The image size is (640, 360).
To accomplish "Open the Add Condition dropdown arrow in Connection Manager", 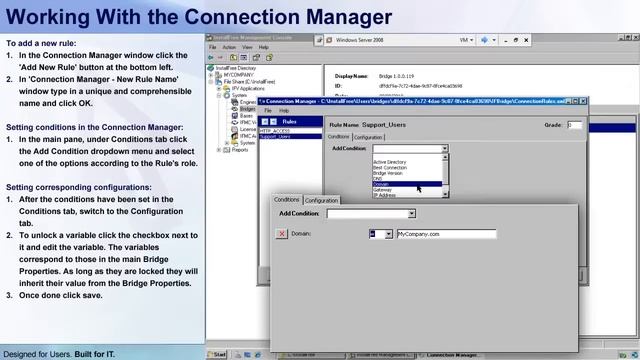I will click(444, 149).
